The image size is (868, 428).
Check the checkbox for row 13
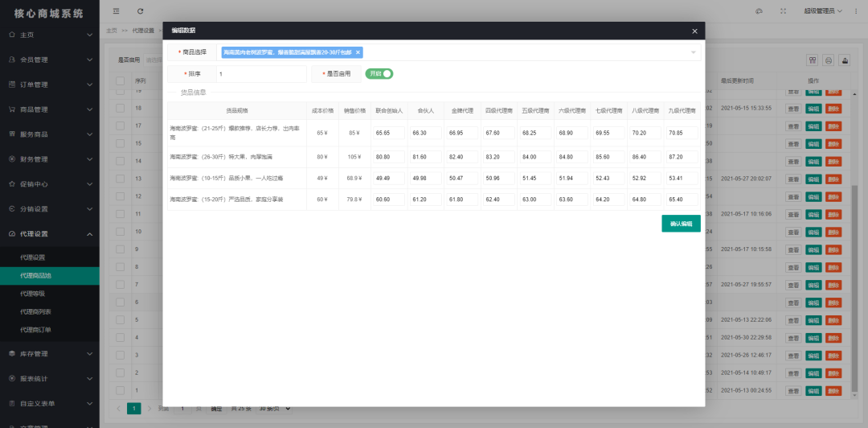click(x=120, y=179)
